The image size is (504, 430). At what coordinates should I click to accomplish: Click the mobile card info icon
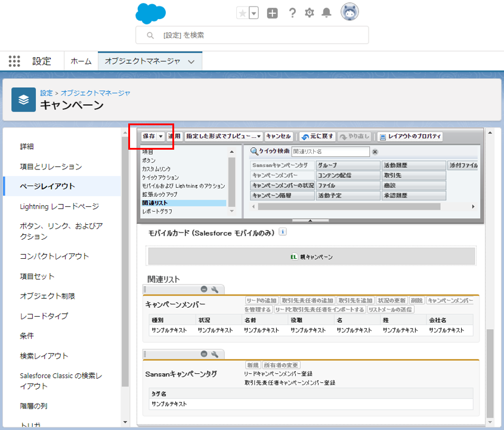283,233
